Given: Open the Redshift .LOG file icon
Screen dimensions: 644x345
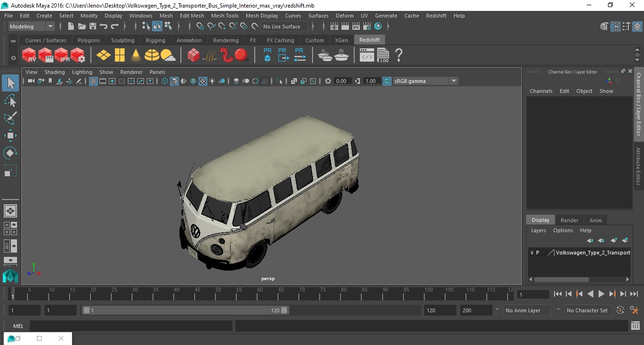Looking at the screenshot, I should tap(383, 55).
